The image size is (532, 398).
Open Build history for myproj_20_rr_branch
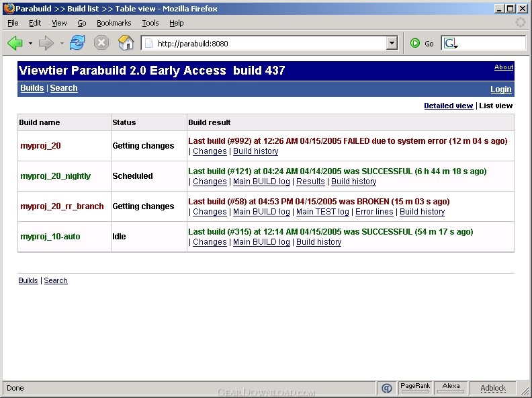coord(422,212)
